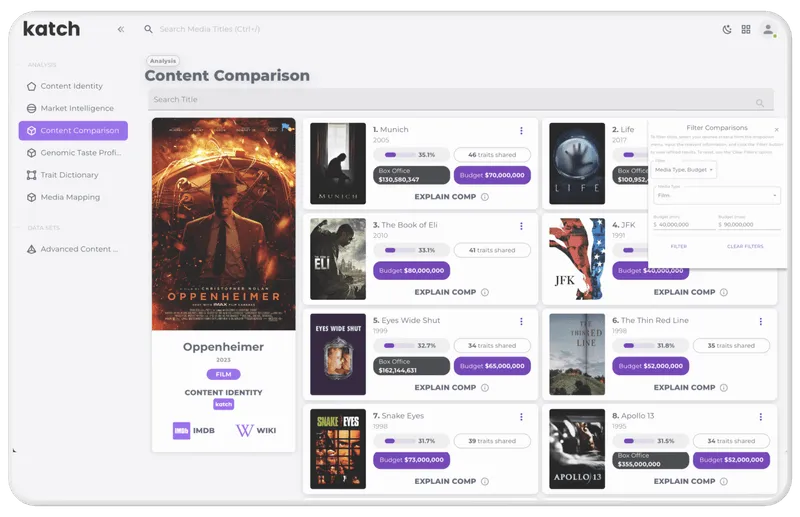Click the Munich poster thumbnail

click(x=338, y=163)
